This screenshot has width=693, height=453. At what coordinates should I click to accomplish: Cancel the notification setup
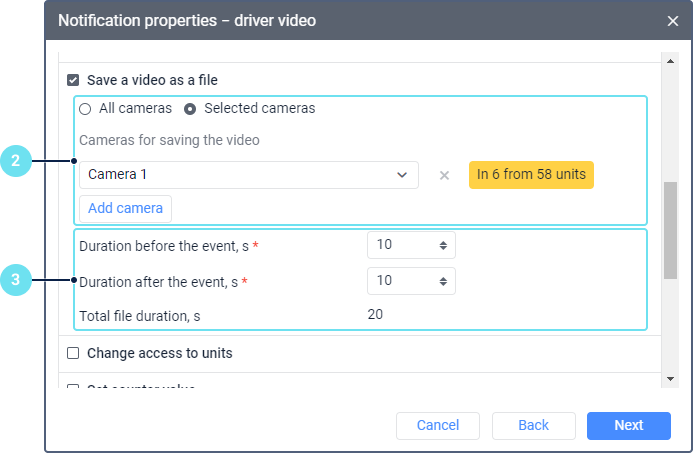click(x=438, y=425)
